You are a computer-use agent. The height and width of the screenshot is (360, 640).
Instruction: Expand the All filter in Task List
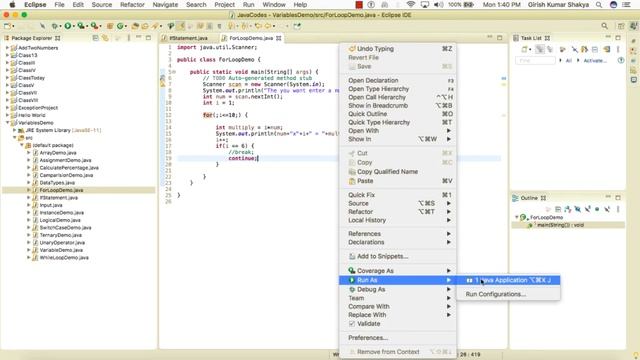[x=560, y=60]
